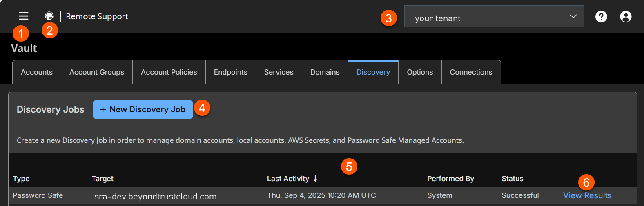Open the Options tab

click(420, 72)
